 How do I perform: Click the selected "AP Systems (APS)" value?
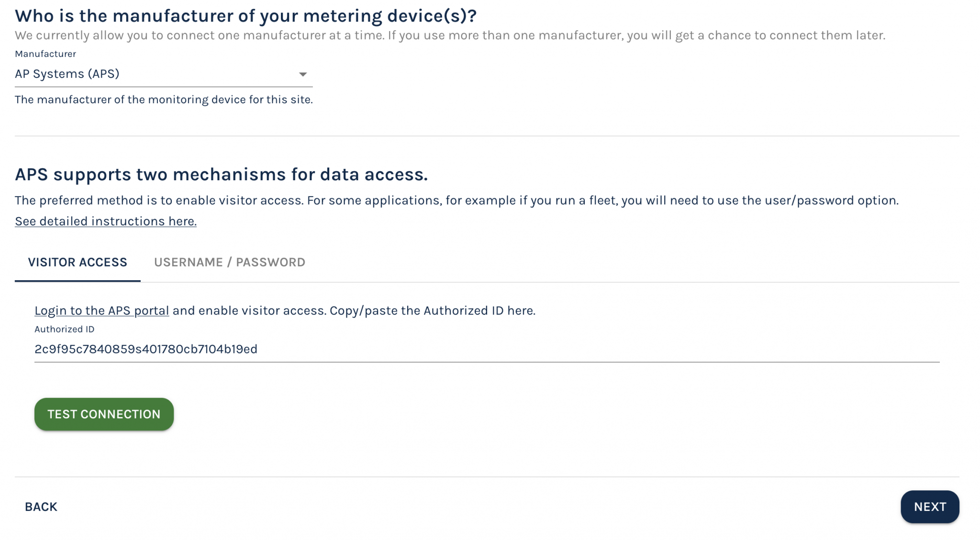point(67,74)
